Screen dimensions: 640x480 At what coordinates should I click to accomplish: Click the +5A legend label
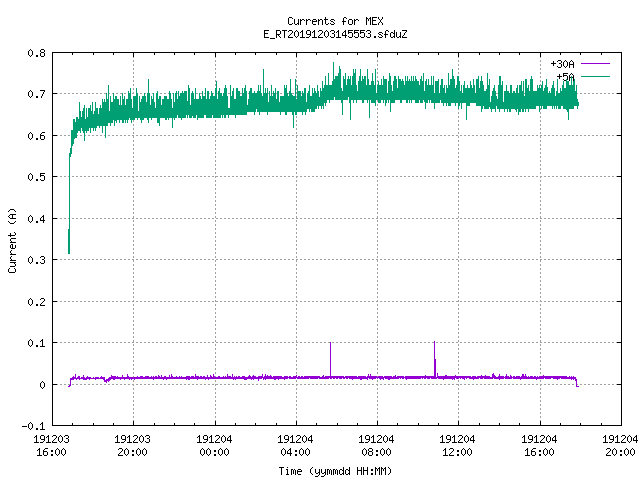(x=565, y=77)
